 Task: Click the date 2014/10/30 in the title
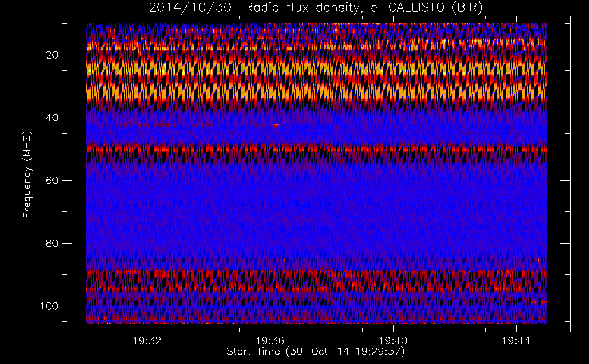[x=190, y=8]
